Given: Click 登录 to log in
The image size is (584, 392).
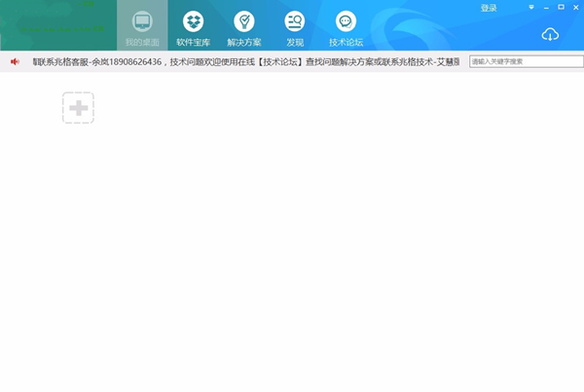Looking at the screenshot, I should tap(489, 8).
